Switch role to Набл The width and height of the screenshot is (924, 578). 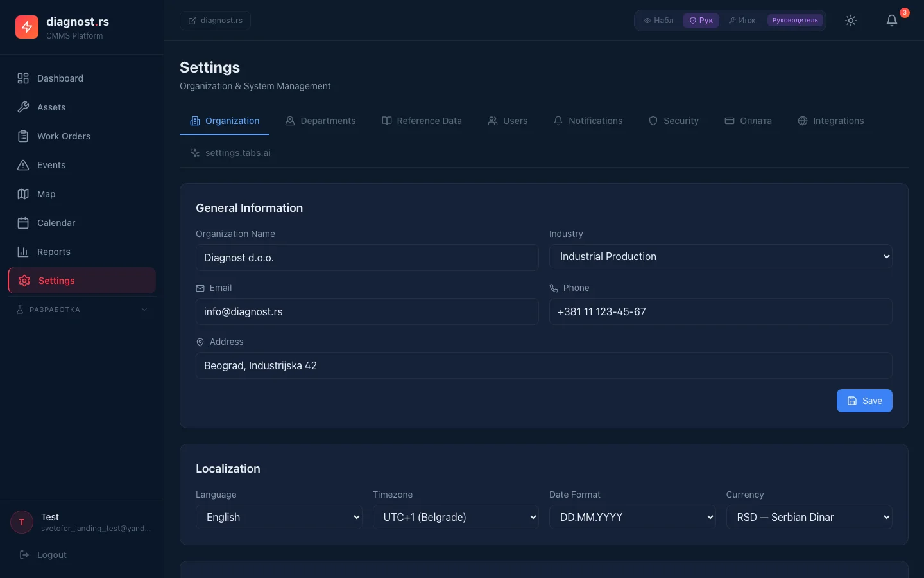658,21
